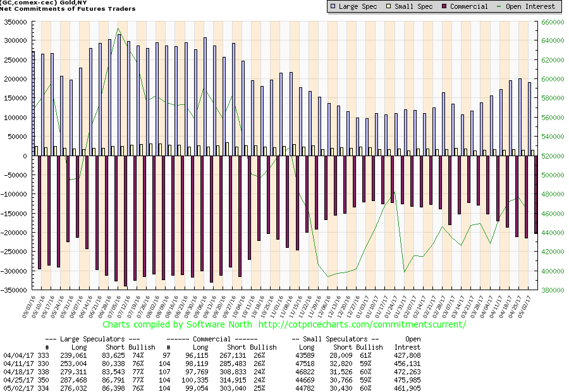Image resolution: width=569 pixels, height=392 pixels.
Task: Click the purple Commercial legend swatch
Action: point(446,6)
